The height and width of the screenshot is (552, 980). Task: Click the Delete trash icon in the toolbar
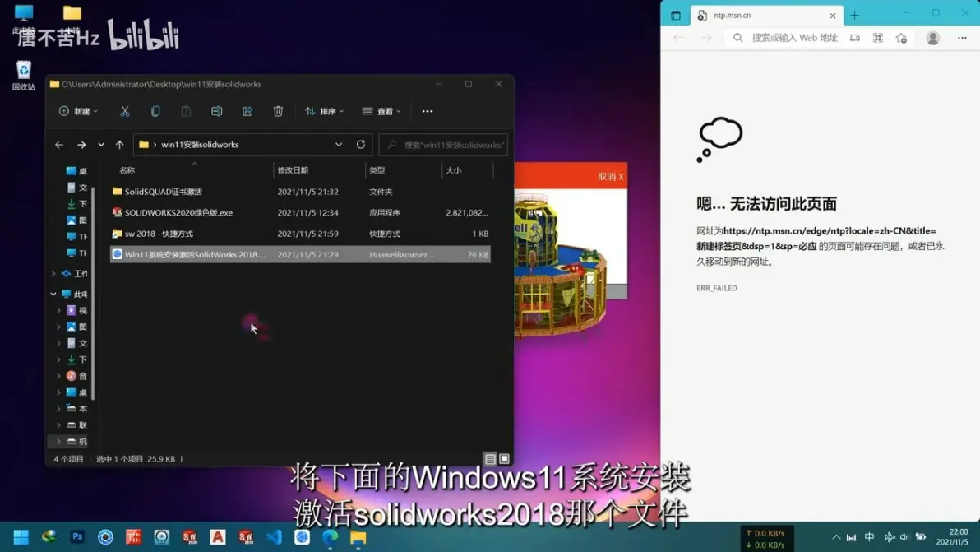278,111
